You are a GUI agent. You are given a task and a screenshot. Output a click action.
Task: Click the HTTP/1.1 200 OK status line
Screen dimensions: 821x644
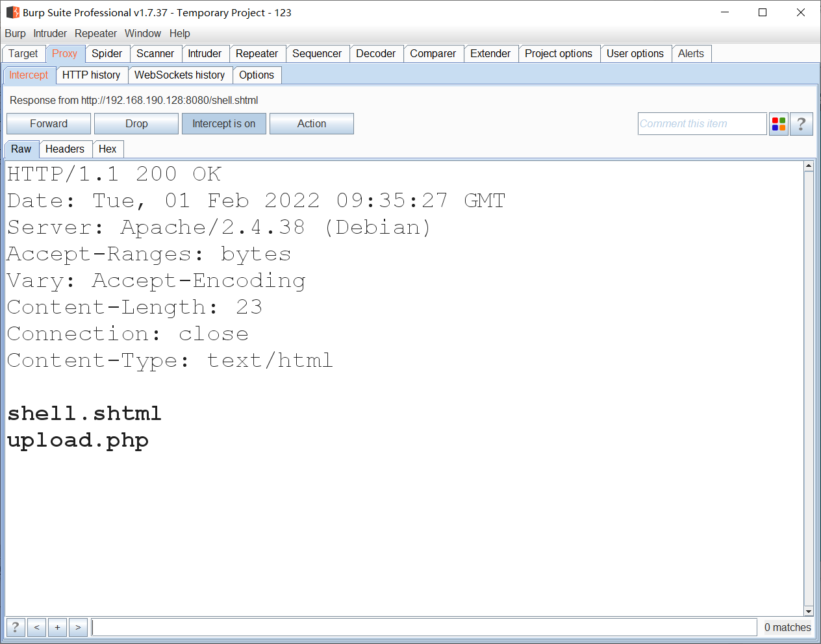[114, 174]
